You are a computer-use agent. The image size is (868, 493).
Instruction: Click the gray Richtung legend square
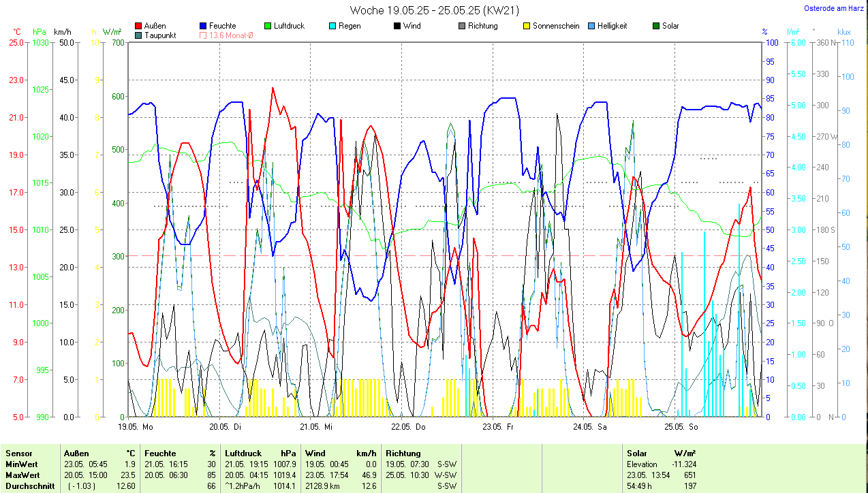tap(461, 26)
